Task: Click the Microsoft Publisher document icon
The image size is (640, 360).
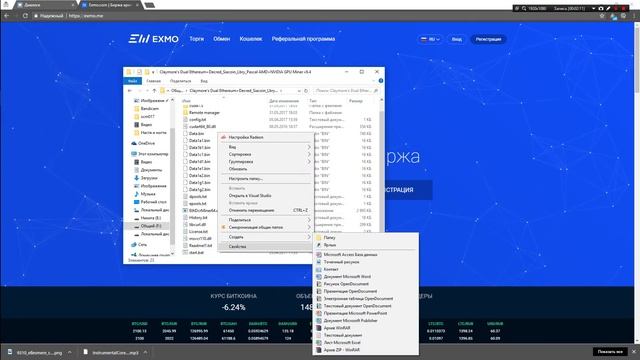Action: coord(319,321)
